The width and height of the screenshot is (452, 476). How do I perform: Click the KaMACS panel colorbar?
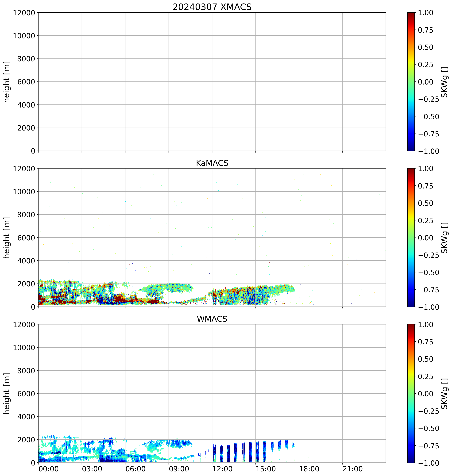tap(411, 238)
